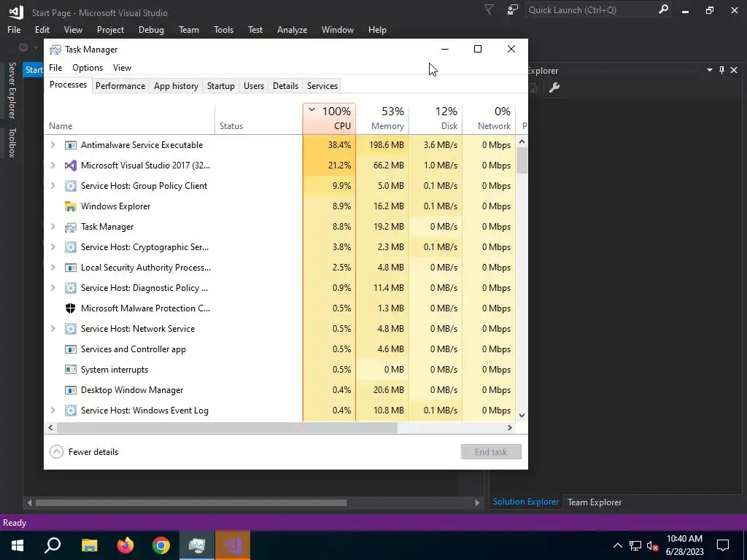Launch Google Chrome from the taskbar
The width and height of the screenshot is (747, 560).
[x=161, y=545]
